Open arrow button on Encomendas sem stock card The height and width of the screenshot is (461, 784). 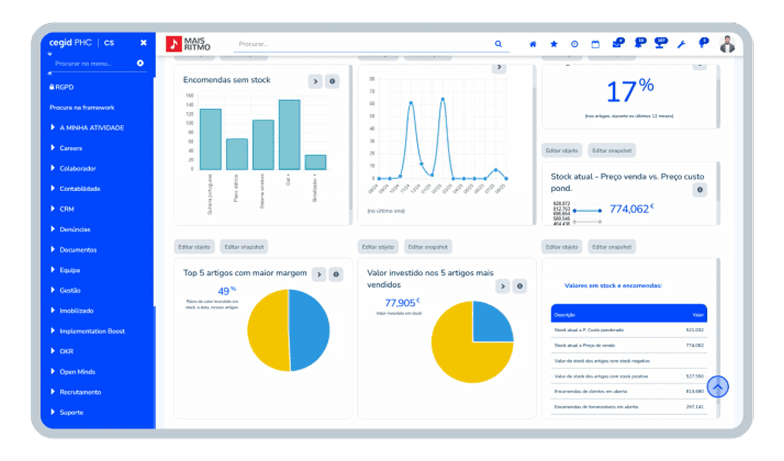tap(315, 81)
